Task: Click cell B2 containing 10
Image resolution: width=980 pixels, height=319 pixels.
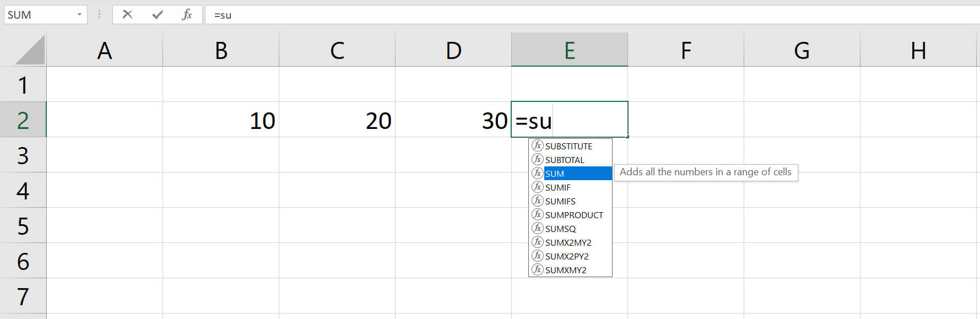Action: [221, 120]
